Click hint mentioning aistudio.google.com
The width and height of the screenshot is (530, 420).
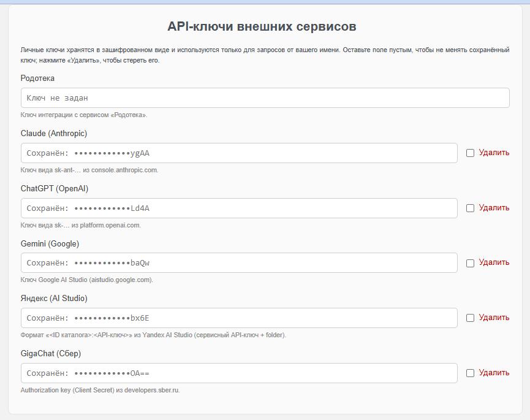pyautogui.click(x=87, y=280)
